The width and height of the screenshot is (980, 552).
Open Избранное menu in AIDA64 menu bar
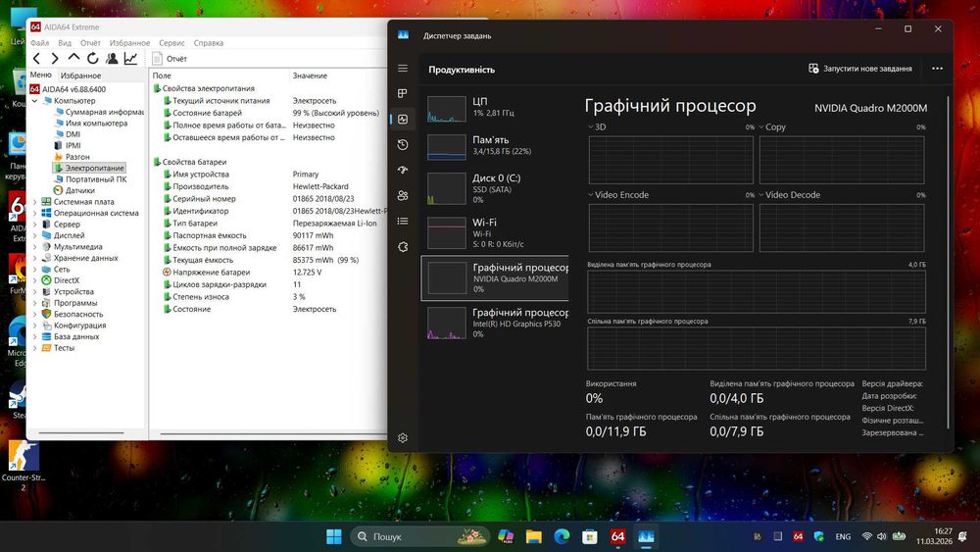coord(129,43)
